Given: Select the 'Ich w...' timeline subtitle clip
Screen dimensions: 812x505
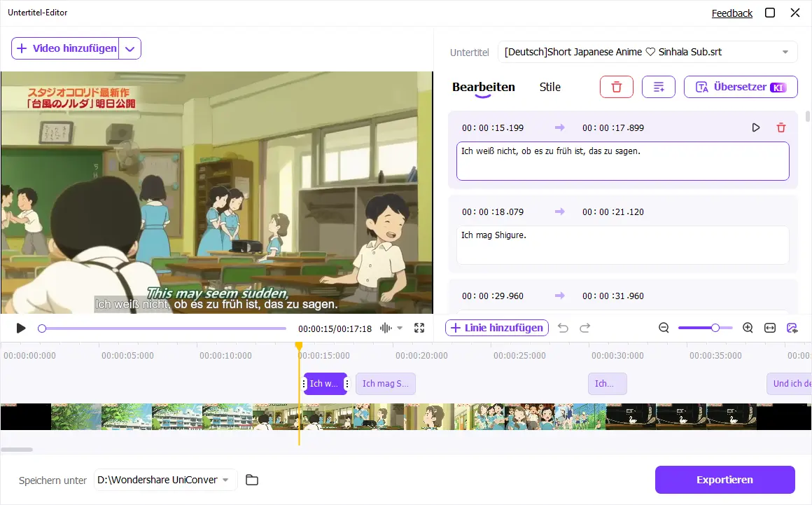Looking at the screenshot, I should pyautogui.click(x=325, y=384).
